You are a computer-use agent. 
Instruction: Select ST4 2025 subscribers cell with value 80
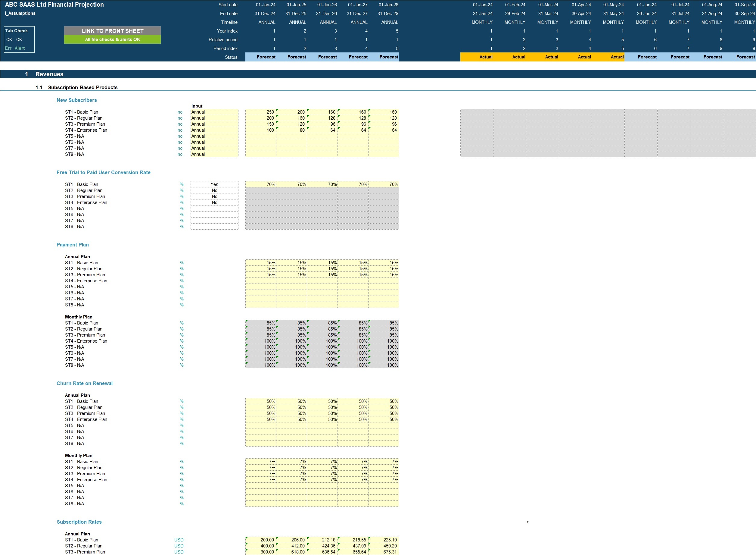point(292,130)
